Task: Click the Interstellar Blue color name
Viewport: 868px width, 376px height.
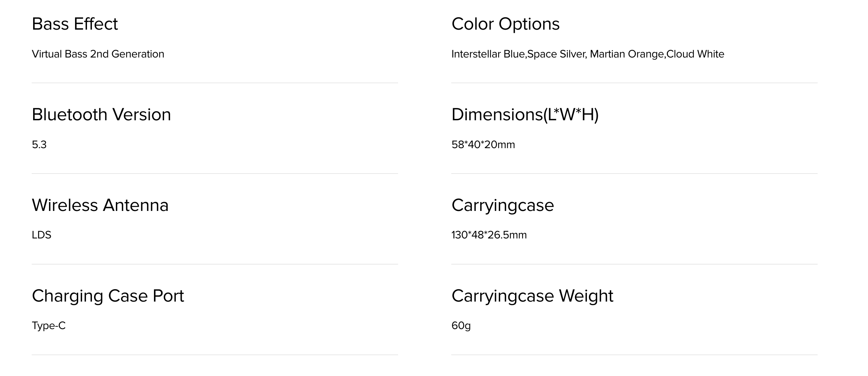Action: (x=488, y=54)
